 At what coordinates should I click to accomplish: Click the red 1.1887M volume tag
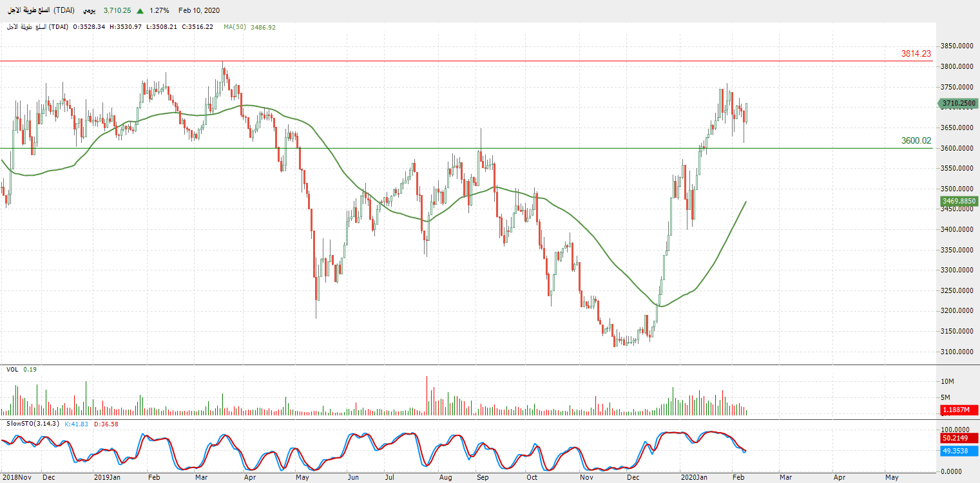(959, 410)
